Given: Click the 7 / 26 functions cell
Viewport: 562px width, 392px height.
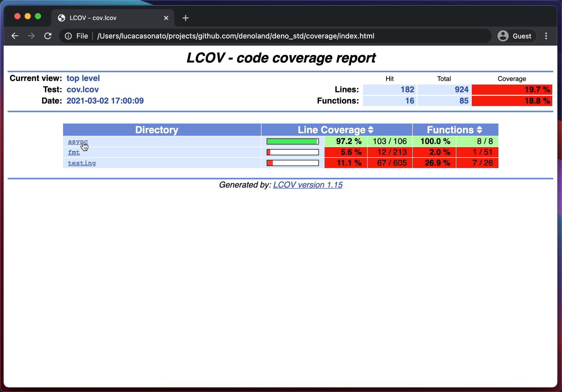Looking at the screenshot, I should [x=477, y=163].
